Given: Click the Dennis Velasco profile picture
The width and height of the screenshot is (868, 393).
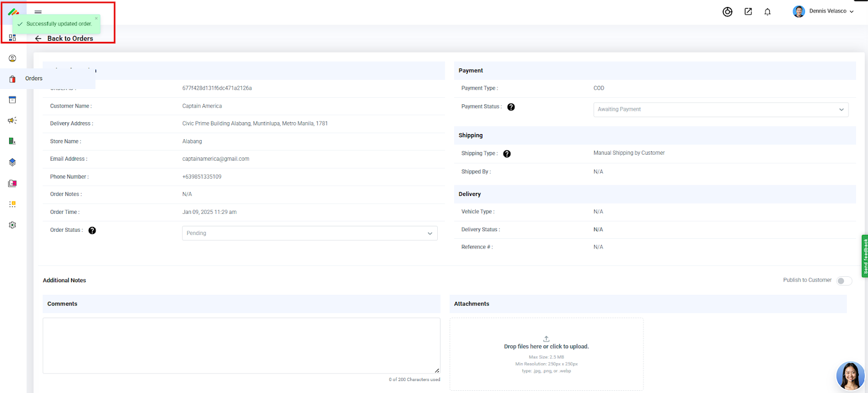Looking at the screenshot, I should [x=799, y=11].
